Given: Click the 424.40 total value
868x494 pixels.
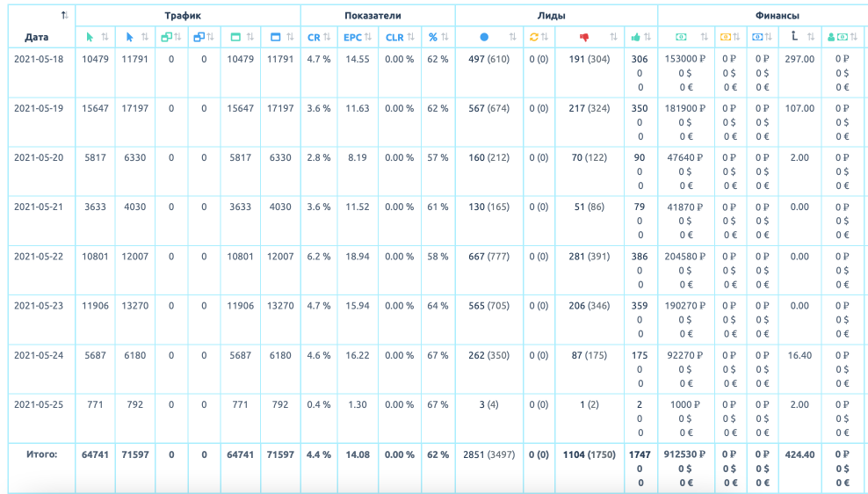Looking at the screenshot, I should coord(799,454).
